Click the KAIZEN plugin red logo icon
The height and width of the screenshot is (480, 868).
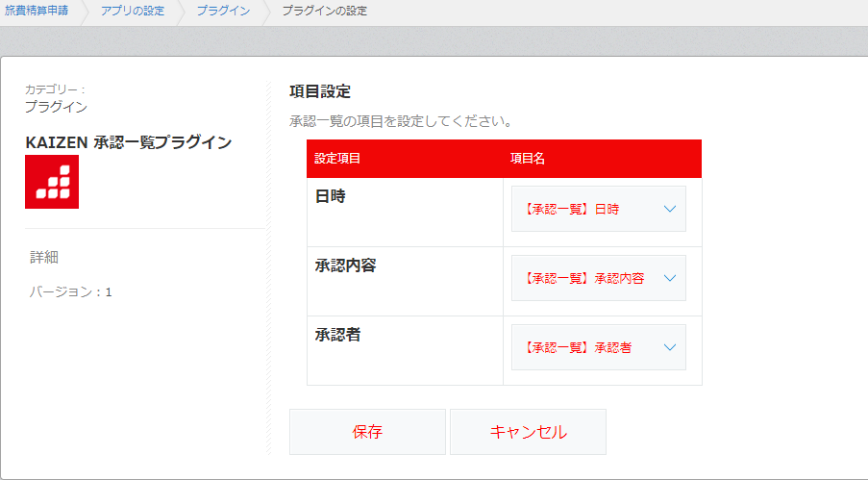52,182
